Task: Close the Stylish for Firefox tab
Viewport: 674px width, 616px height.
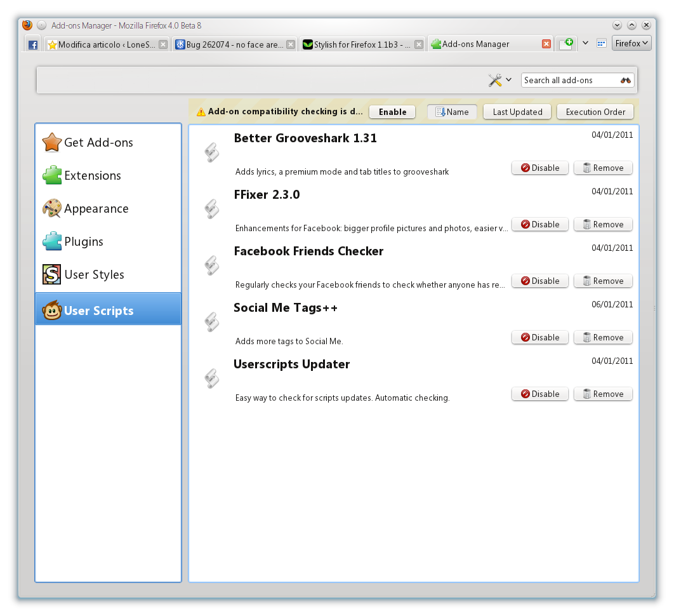Action: click(419, 44)
